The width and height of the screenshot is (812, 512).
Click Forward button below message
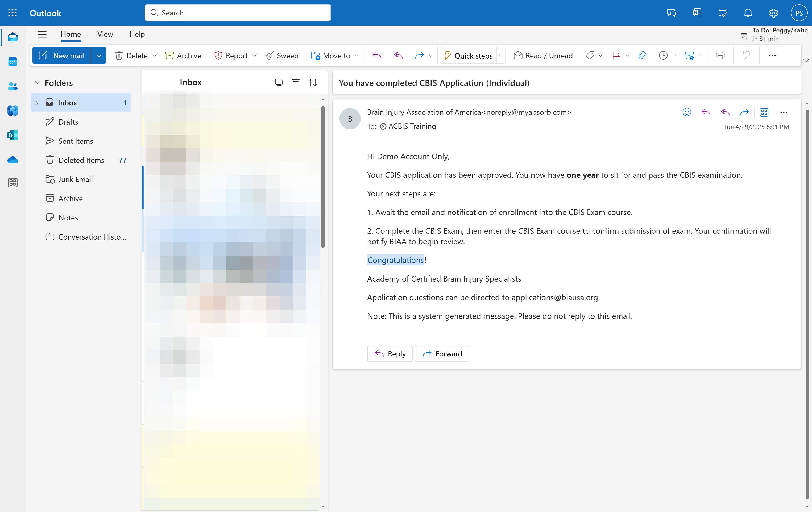tap(442, 353)
